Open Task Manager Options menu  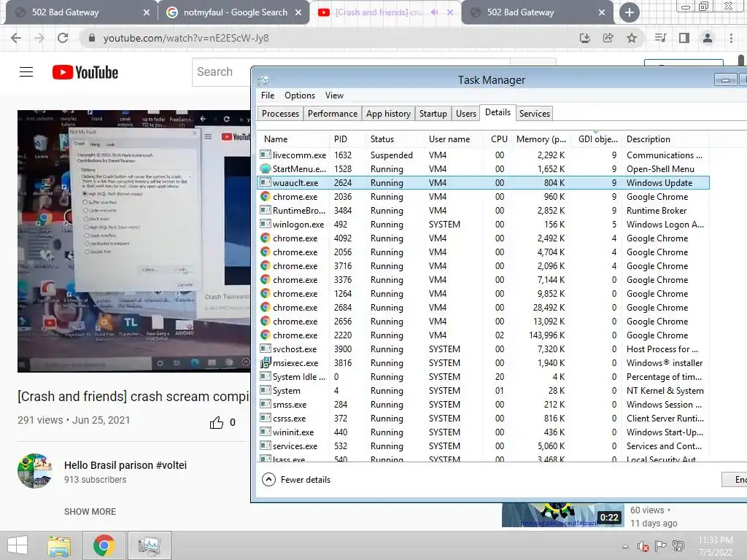300,96
